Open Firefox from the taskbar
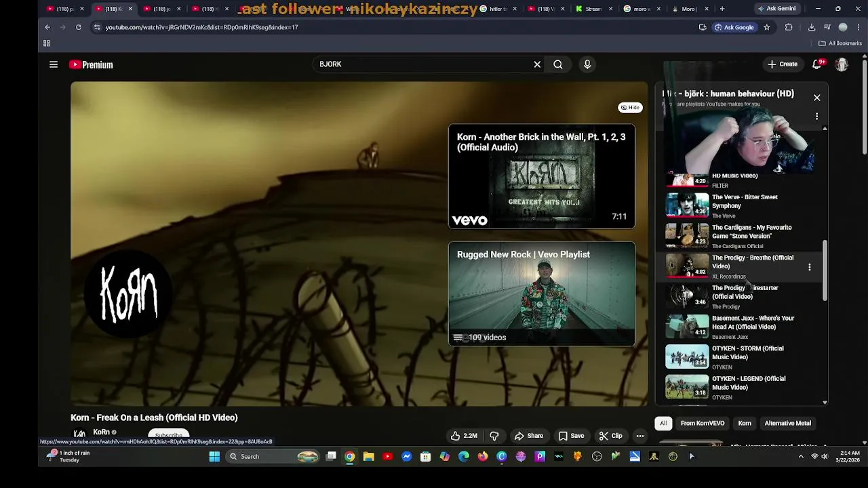This screenshot has height=488, width=868. 482,457
